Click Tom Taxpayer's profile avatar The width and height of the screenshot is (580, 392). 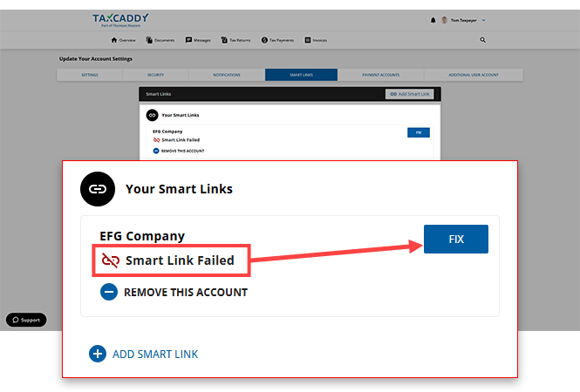(444, 20)
